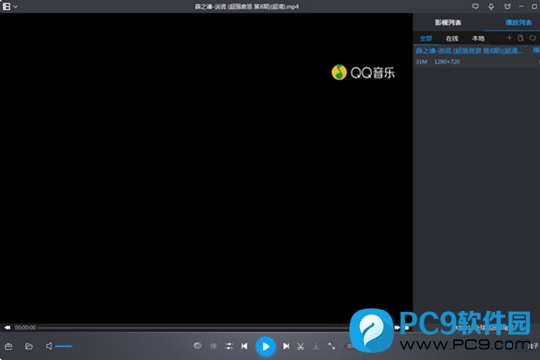
Task: Add a file with the plus icon
Action: pos(509,38)
